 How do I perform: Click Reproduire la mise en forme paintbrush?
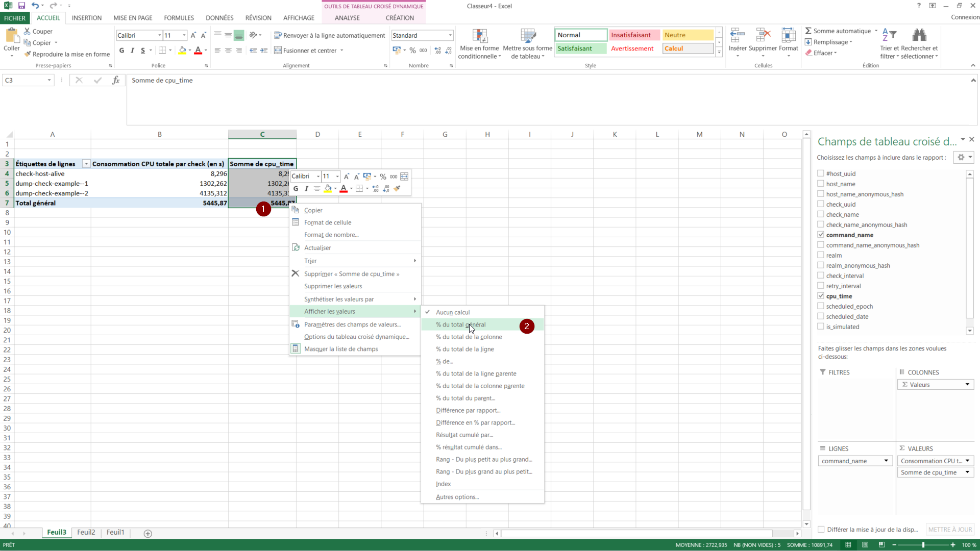[x=28, y=54]
